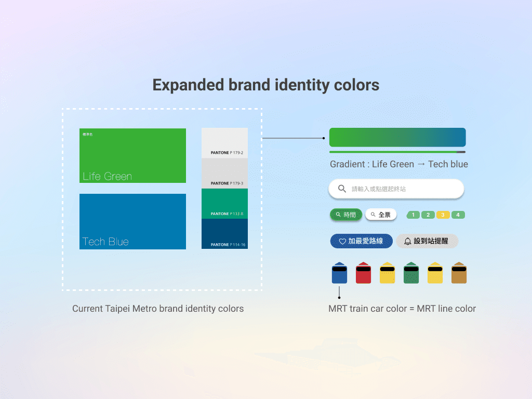Click the PANTONE P 133-8 green swatch
Image resolution: width=532 pixels, height=399 pixels.
(224, 204)
